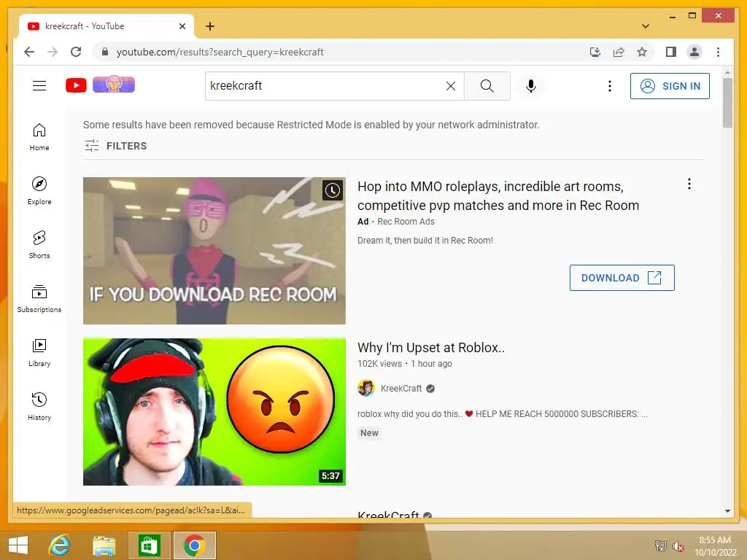747x560 pixels.
Task: Reload the YouTube page
Action: [76, 52]
